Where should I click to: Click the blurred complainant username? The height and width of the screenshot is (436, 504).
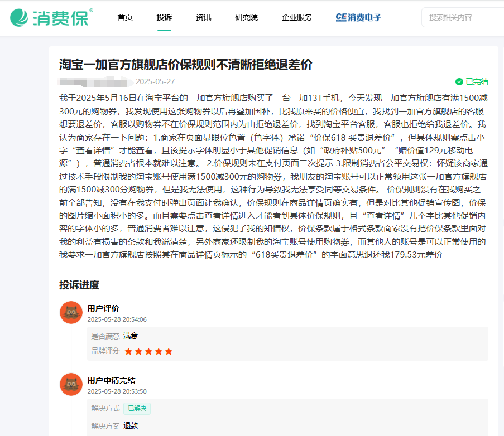[95, 82]
